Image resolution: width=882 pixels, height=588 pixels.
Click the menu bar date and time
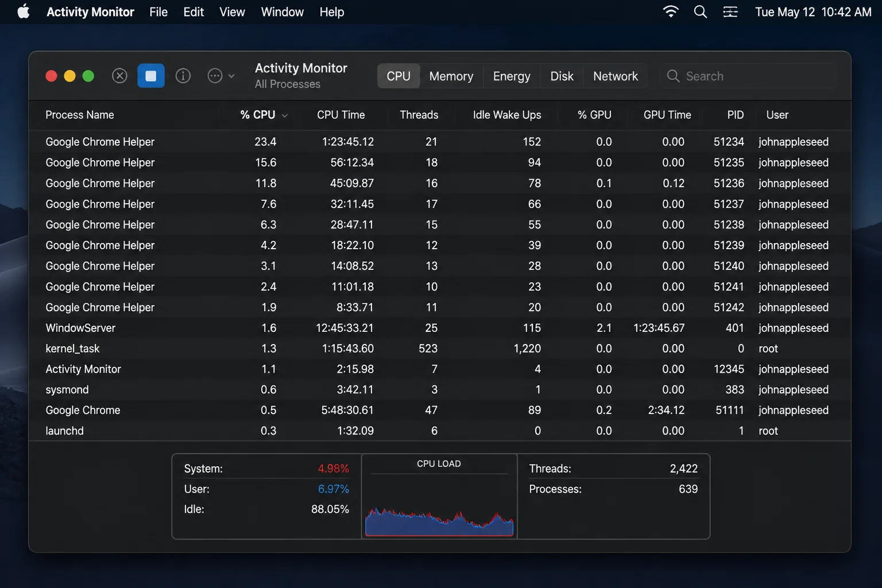[x=813, y=11]
